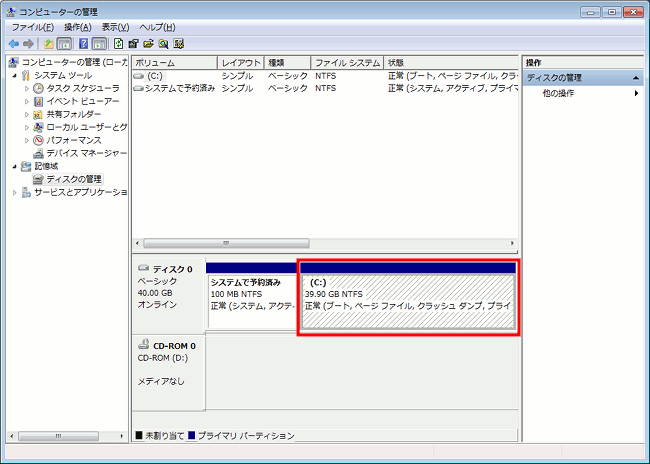650x464 pixels.
Task: Expand the サービスとアプリケーション tree node
Action: [x=15, y=192]
